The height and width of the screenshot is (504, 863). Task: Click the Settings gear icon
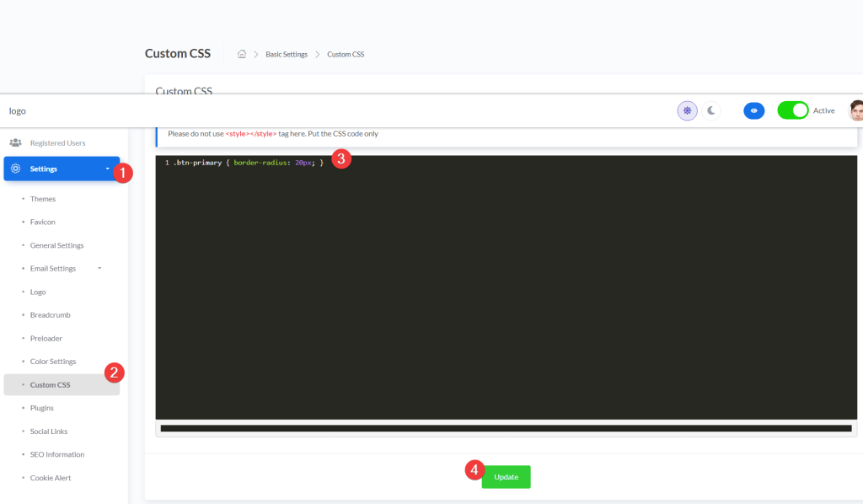[15, 169]
